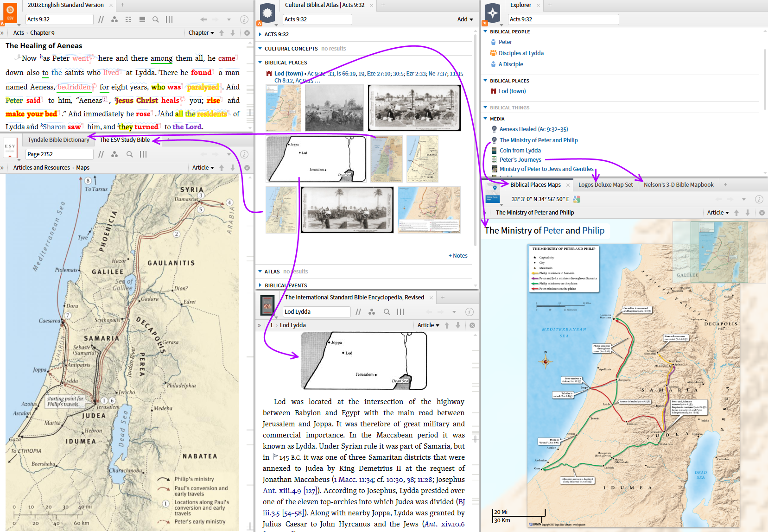The height and width of the screenshot is (532, 768).
Task: Click next article arrow in Study Bible Maps
Action: 233,168
